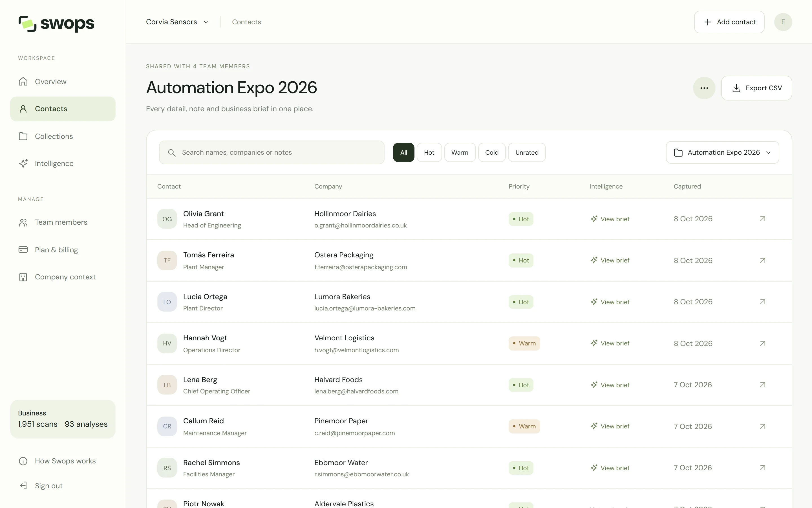Filter contacts by Warm priority

[x=460, y=152]
